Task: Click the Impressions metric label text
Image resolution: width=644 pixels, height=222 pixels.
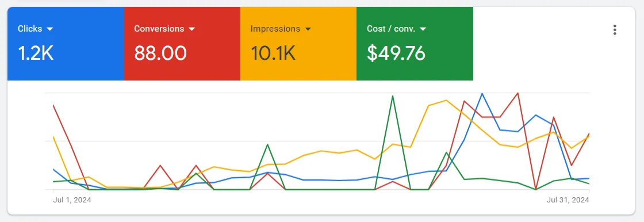Action: 275,29
